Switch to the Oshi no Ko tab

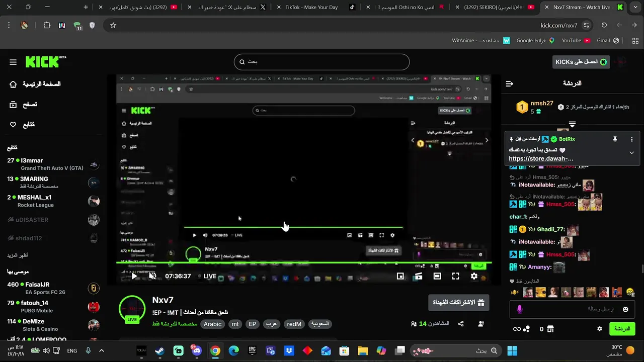tap(406, 7)
